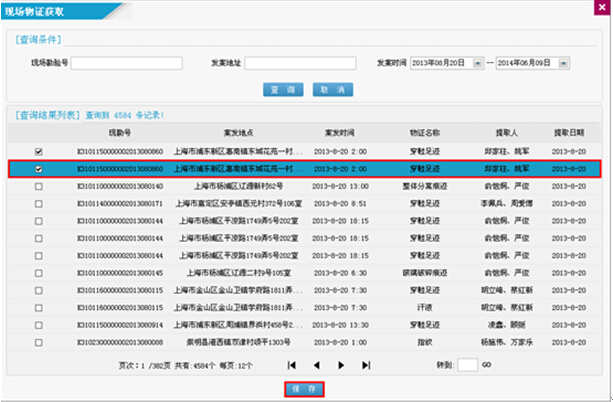This screenshot has height=402, width=613.
Task: Check the 安亭镇西元村372号106室 row checkbox
Action: [x=38, y=204]
